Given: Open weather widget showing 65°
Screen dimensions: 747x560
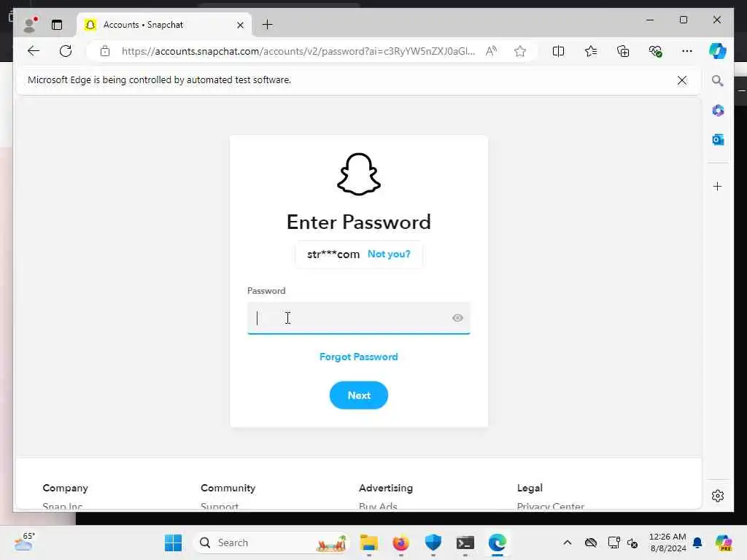Looking at the screenshot, I should coord(25,542).
